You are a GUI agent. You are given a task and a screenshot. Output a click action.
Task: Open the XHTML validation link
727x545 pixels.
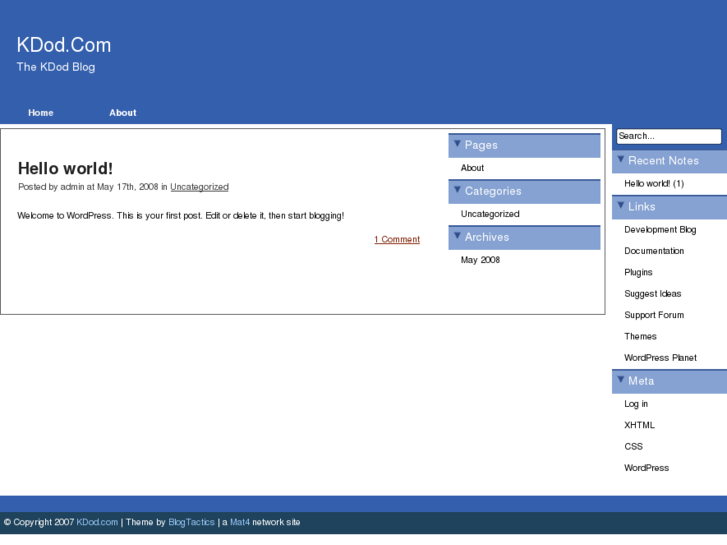639,425
